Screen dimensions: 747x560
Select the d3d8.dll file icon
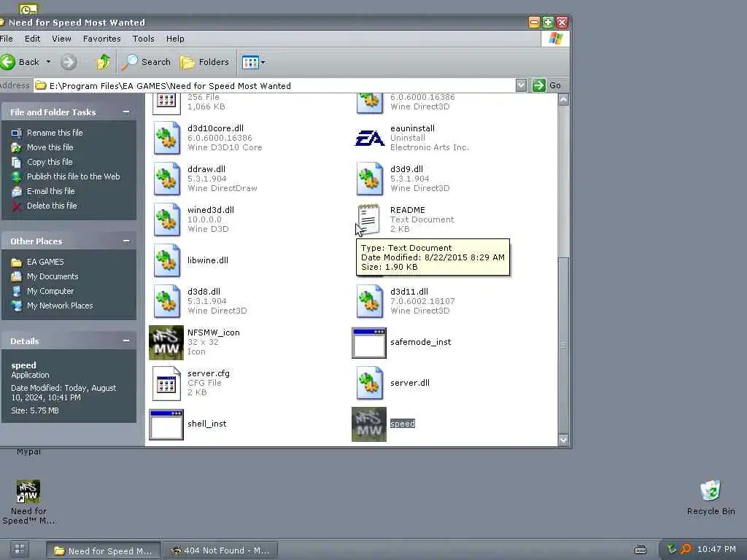point(167,301)
